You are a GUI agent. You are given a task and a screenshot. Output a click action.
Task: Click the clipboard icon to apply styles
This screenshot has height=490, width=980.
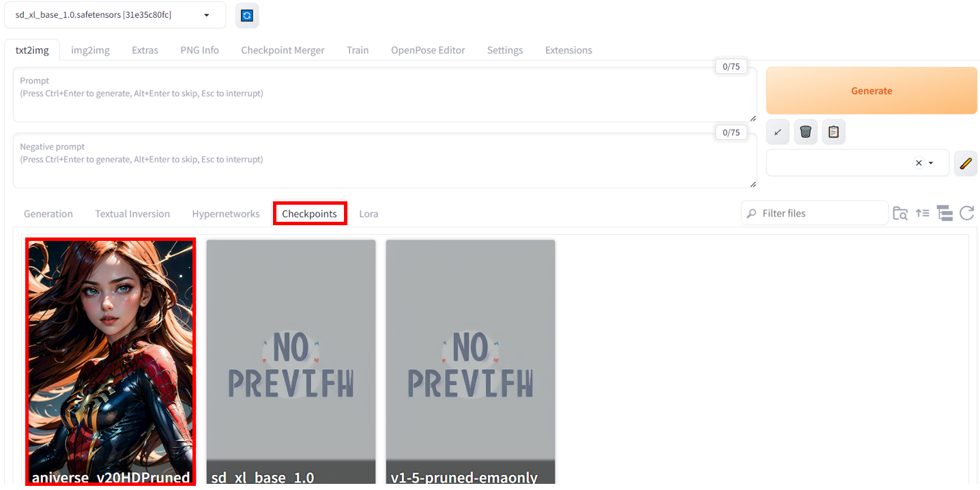(833, 132)
